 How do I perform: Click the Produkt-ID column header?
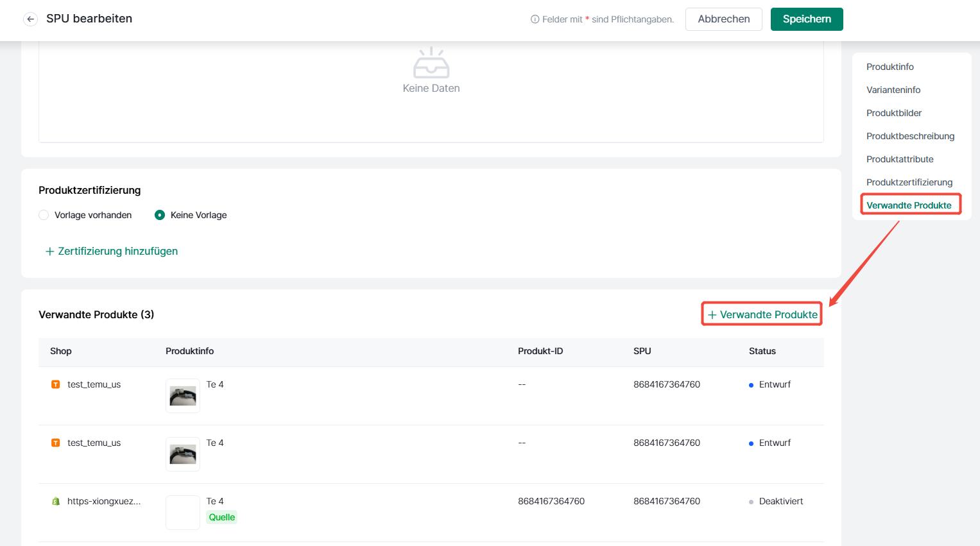(540, 351)
